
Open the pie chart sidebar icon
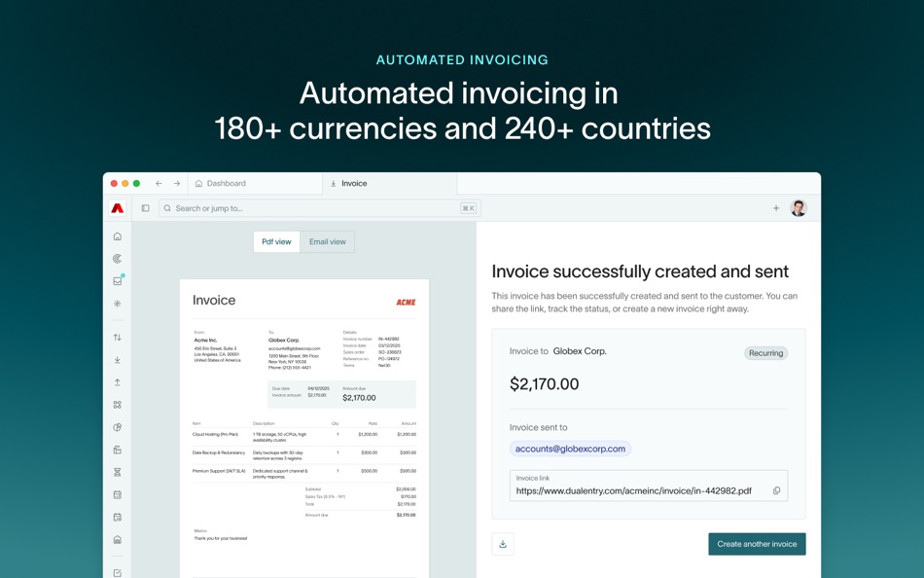[118, 427]
